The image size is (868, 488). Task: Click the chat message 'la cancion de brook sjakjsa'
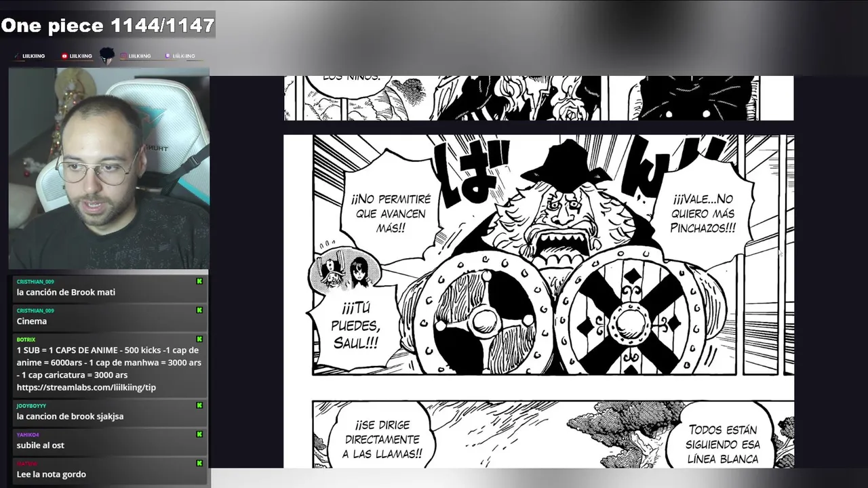point(70,416)
